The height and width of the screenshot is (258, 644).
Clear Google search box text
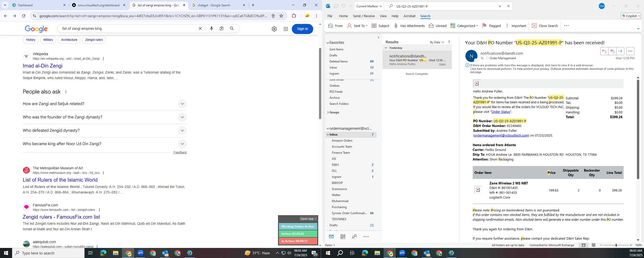(x=200, y=28)
